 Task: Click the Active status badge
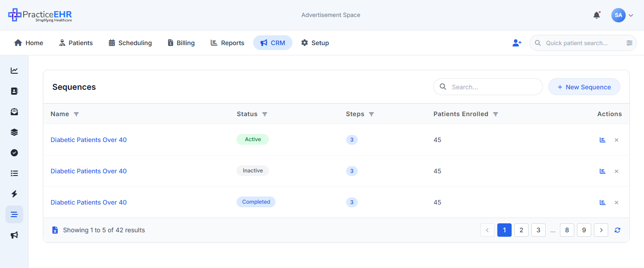[253, 139]
